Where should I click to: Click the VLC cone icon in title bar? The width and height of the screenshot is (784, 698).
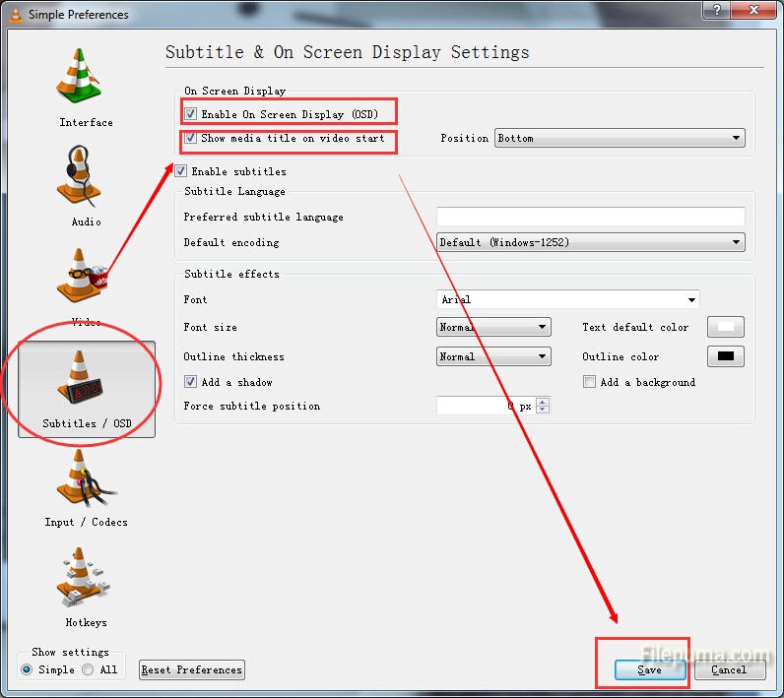pyautogui.click(x=14, y=14)
